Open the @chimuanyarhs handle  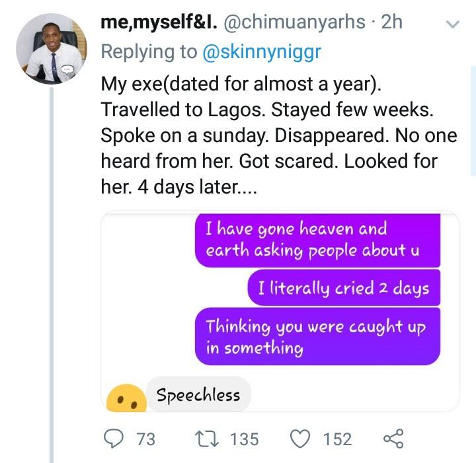point(294,21)
